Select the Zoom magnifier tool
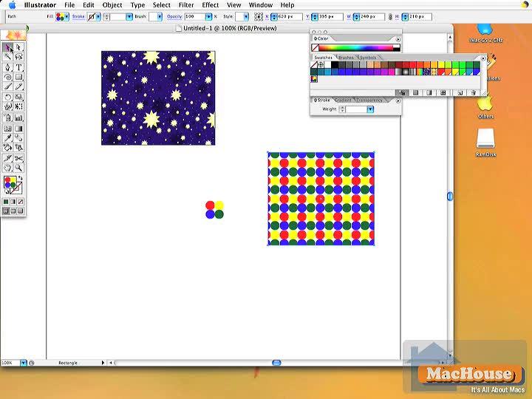This screenshot has height=399, width=532. click(x=18, y=168)
